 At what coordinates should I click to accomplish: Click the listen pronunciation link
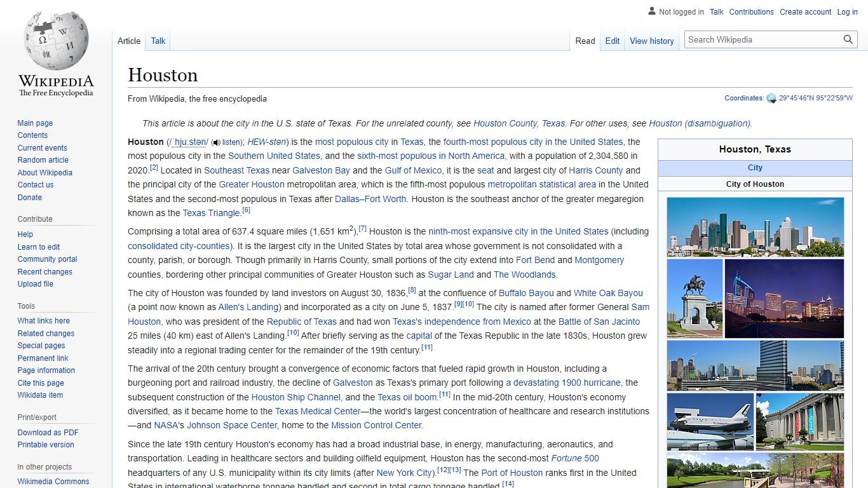pos(231,142)
